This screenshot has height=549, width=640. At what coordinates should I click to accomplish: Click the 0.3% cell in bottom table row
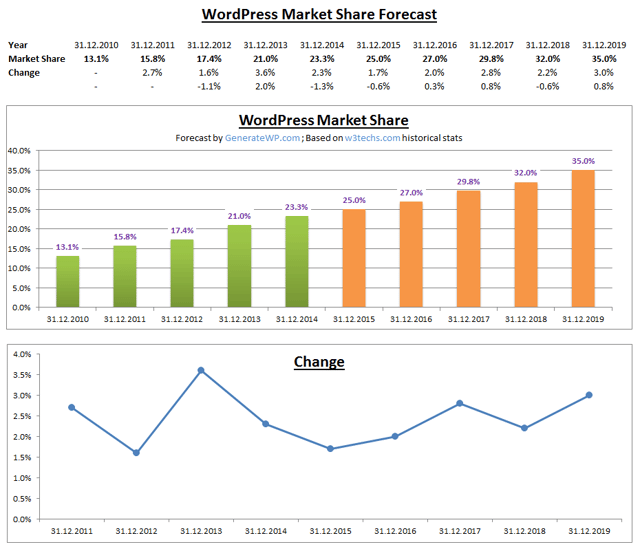point(434,87)
